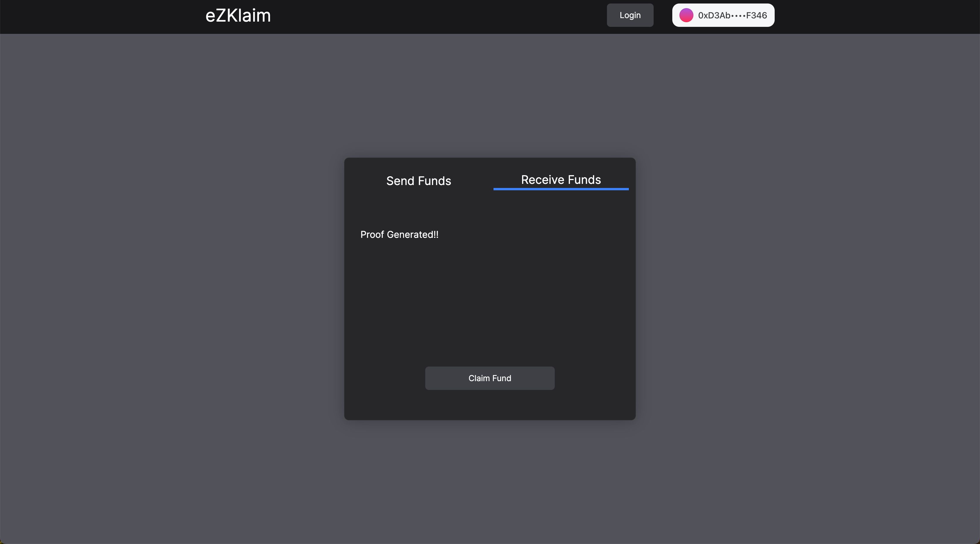Screen dimensions: 980x544
Task: Click the Claim Fund button
Action: point(490,378)
